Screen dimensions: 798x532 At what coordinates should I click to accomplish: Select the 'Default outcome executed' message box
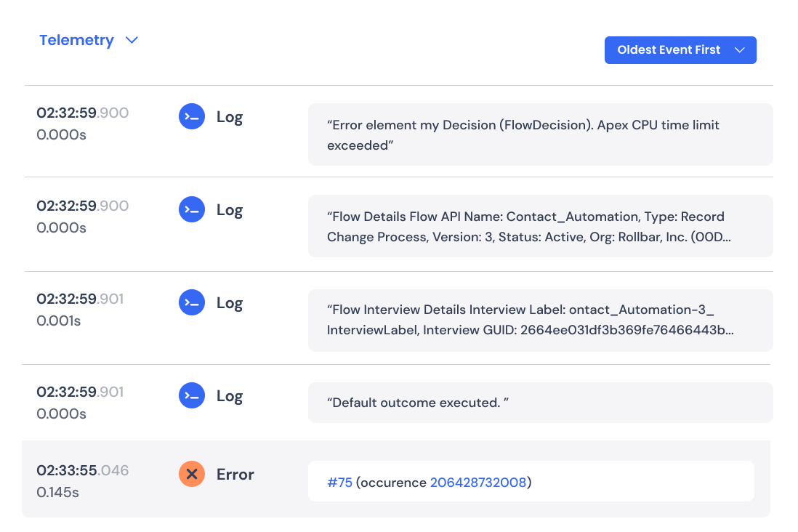click(541, 402)
